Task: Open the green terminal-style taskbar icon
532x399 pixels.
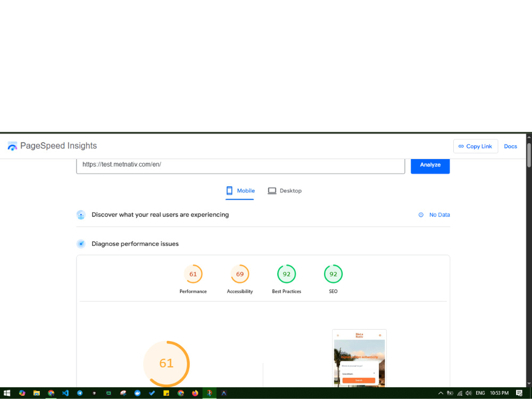Action: (109, 393)
